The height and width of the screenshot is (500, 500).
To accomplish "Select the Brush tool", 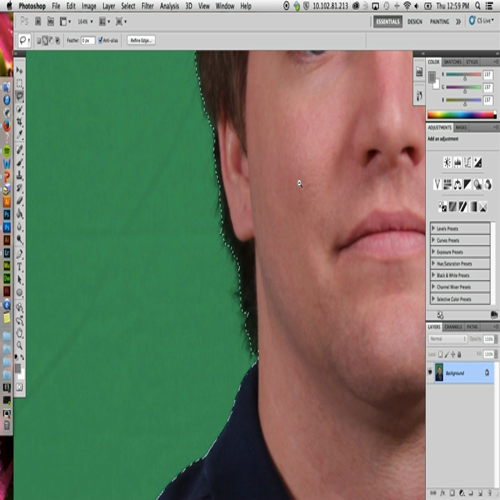I will (19, 163).
